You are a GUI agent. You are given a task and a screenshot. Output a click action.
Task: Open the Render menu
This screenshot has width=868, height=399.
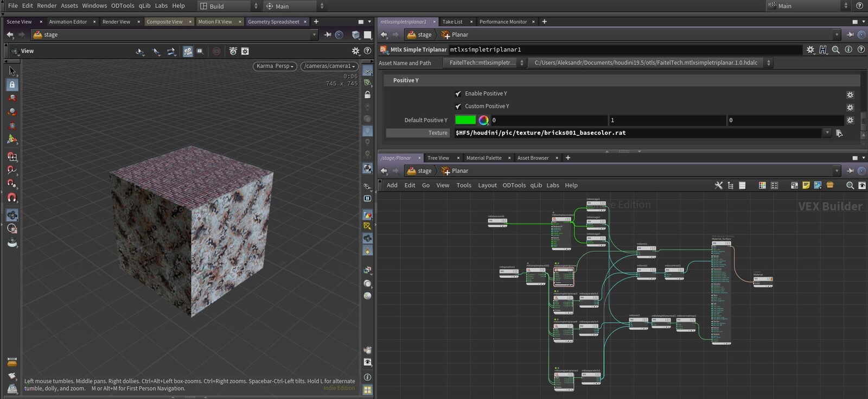click(x=47, y=5)
